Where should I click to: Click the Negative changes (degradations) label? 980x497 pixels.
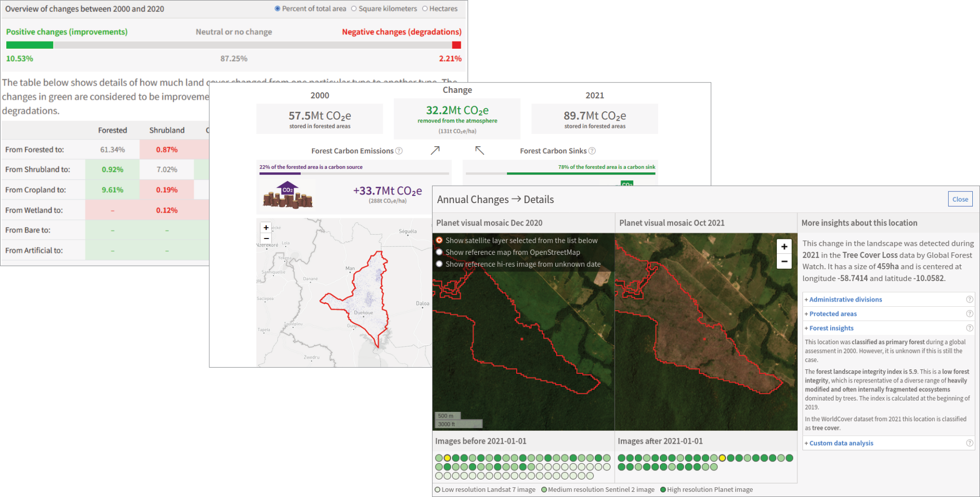(x=402, y=32)
